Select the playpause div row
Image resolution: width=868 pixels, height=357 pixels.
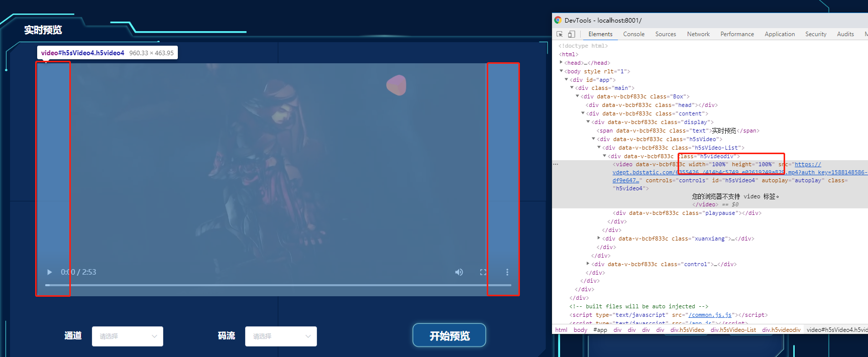tap(687, 213)
